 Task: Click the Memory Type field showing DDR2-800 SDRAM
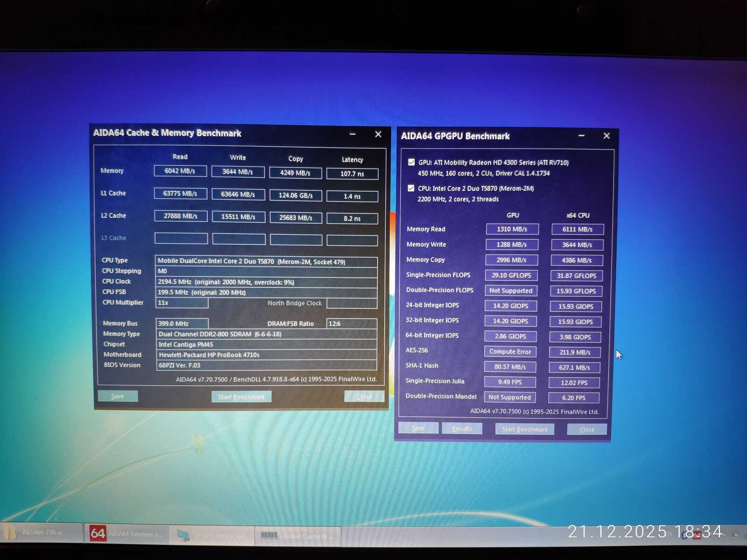coord(267,334)
